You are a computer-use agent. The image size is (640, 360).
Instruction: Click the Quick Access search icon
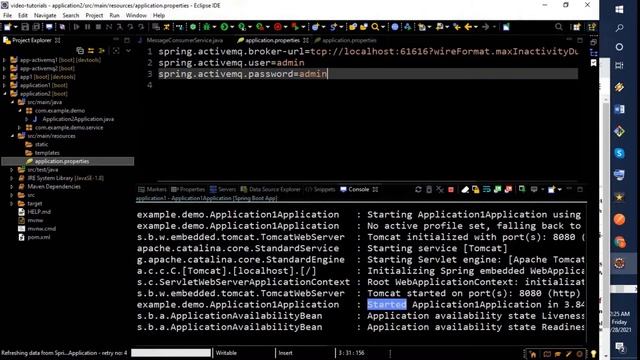pos(559,27)
